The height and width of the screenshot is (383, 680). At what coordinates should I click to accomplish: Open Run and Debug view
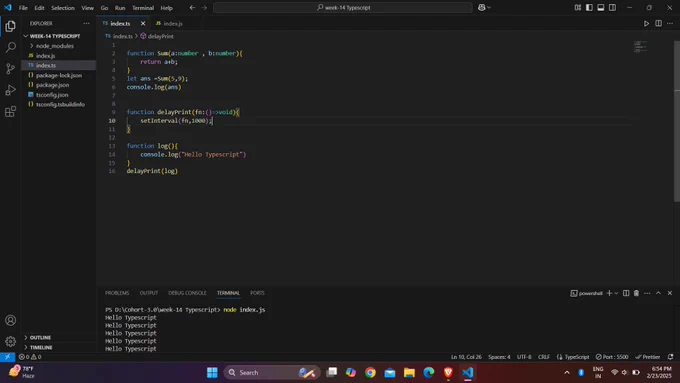coord(10,90)
